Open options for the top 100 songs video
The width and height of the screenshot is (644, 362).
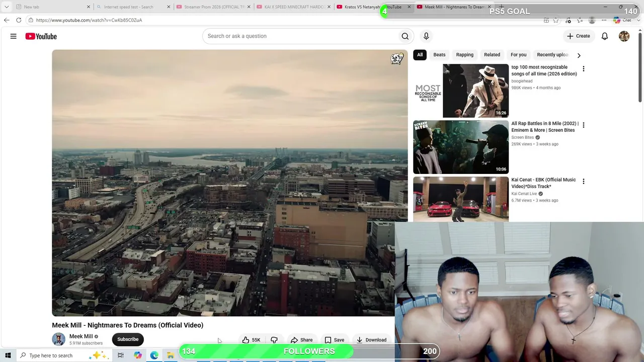(584, 69)
